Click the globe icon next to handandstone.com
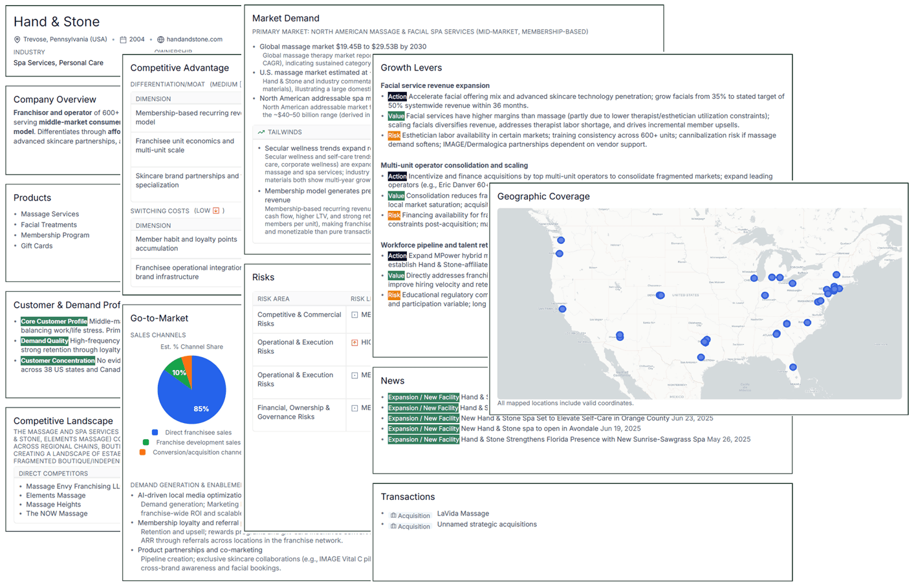This screenshot has height=588, width=916. pos(162,39)
